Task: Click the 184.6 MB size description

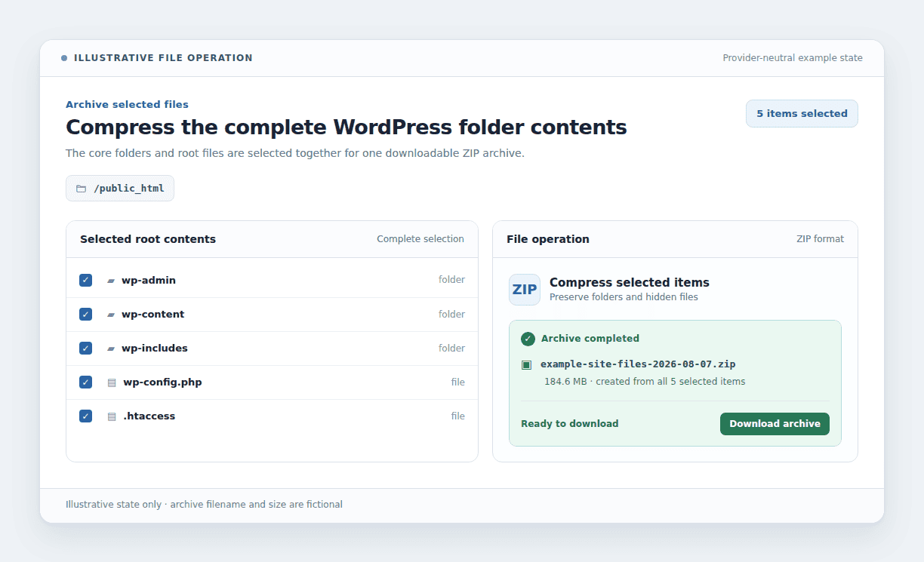Action: tap(645, 382)
